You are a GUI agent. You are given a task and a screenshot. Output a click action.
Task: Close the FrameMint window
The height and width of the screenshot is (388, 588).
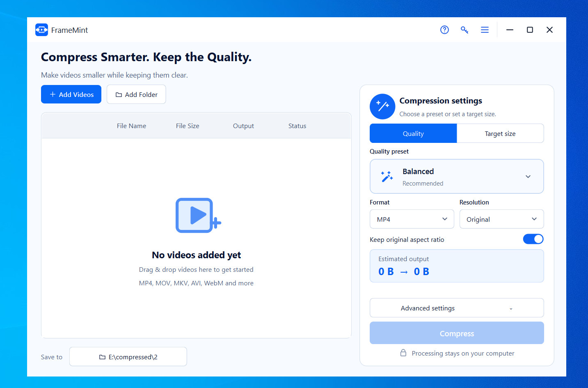549,30
